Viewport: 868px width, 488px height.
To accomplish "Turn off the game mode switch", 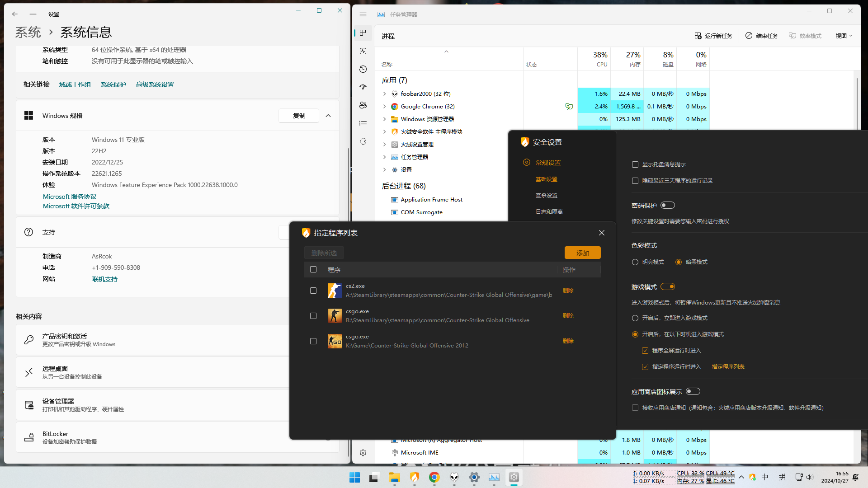I will coord(668,286).
